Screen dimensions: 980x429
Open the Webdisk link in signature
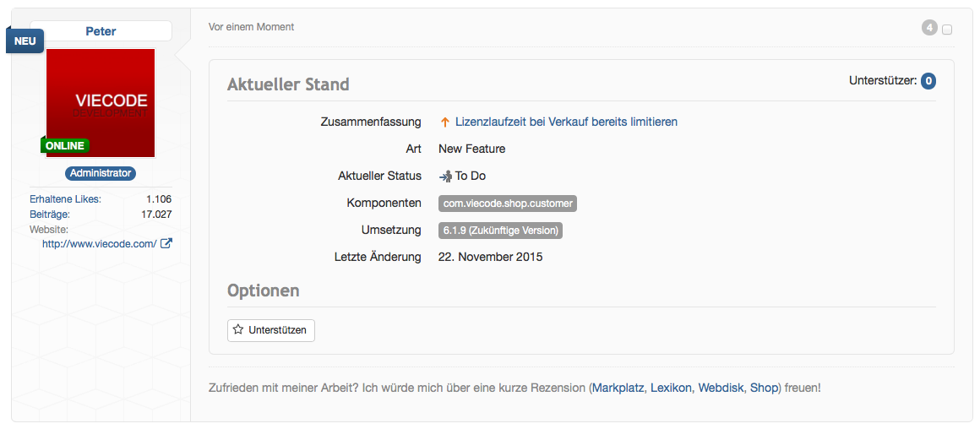coord(721,388)
